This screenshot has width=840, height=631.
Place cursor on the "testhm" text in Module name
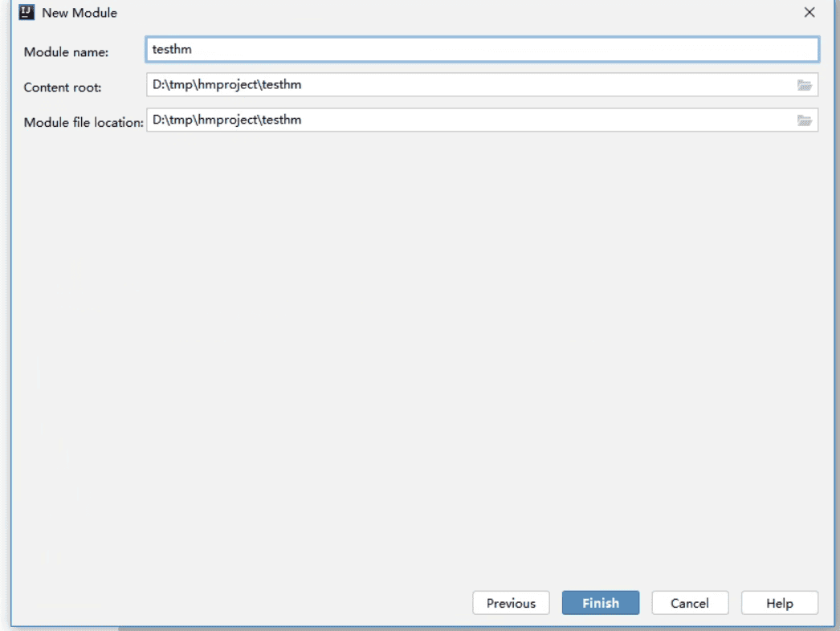(x=172, y=50)
